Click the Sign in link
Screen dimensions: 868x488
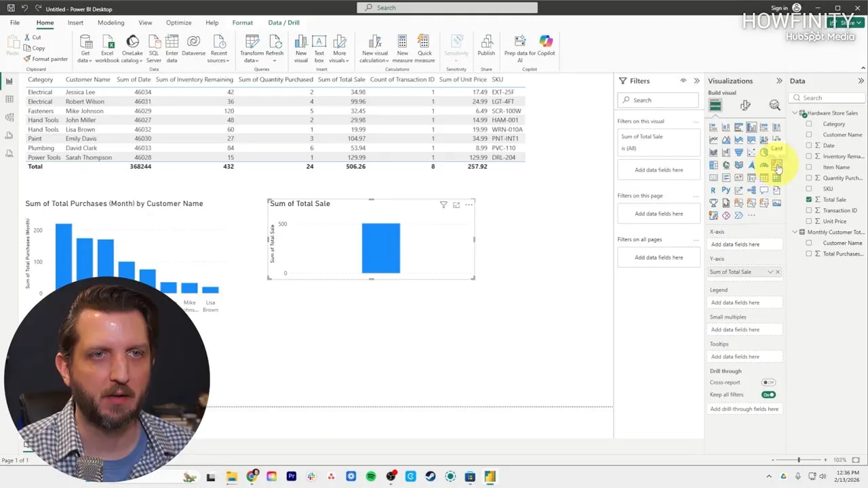[x=779, y=8]
